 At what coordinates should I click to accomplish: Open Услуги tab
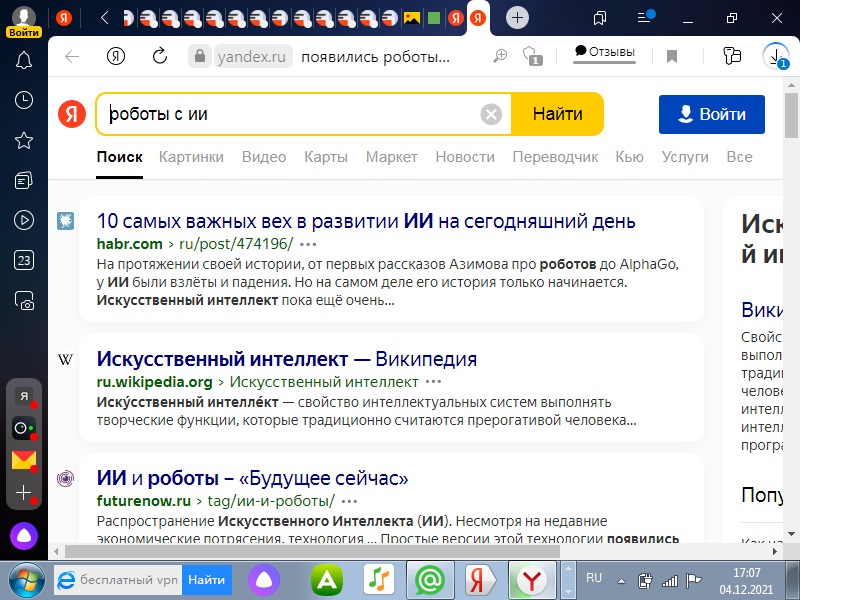click(x=685, y=157)
